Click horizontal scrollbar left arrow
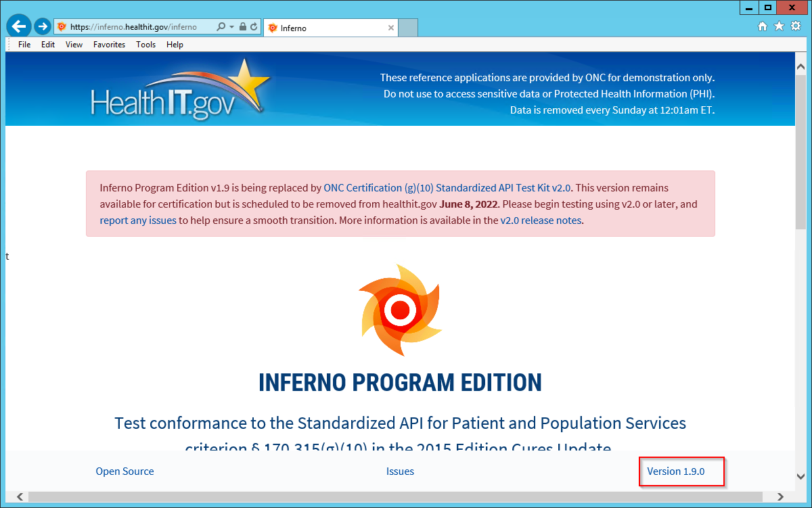 19,497
